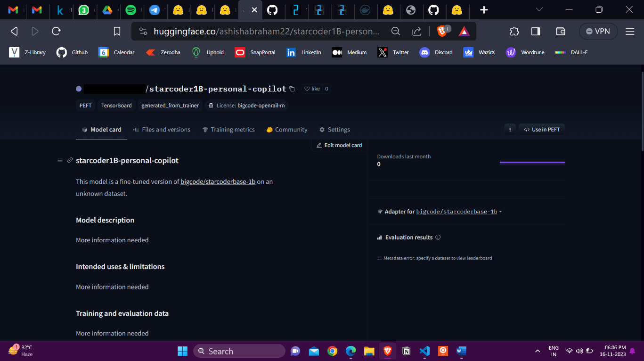Switch to the Files and versions tab
The image size is (644, 361).
tap(162, 129)
